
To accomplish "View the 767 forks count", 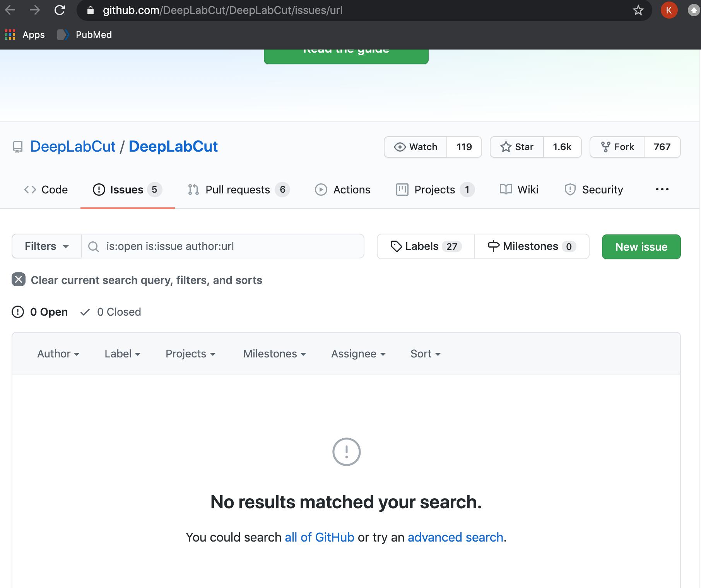I will 662,147.
